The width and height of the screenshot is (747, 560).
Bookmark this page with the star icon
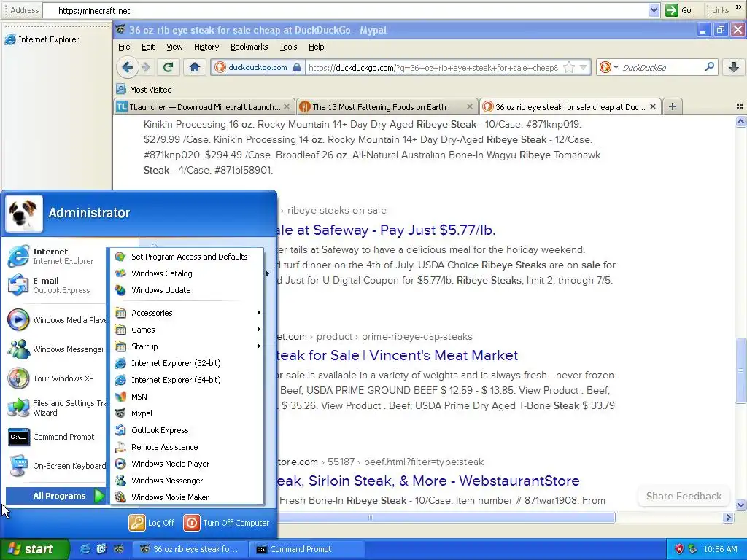(568, 68)
